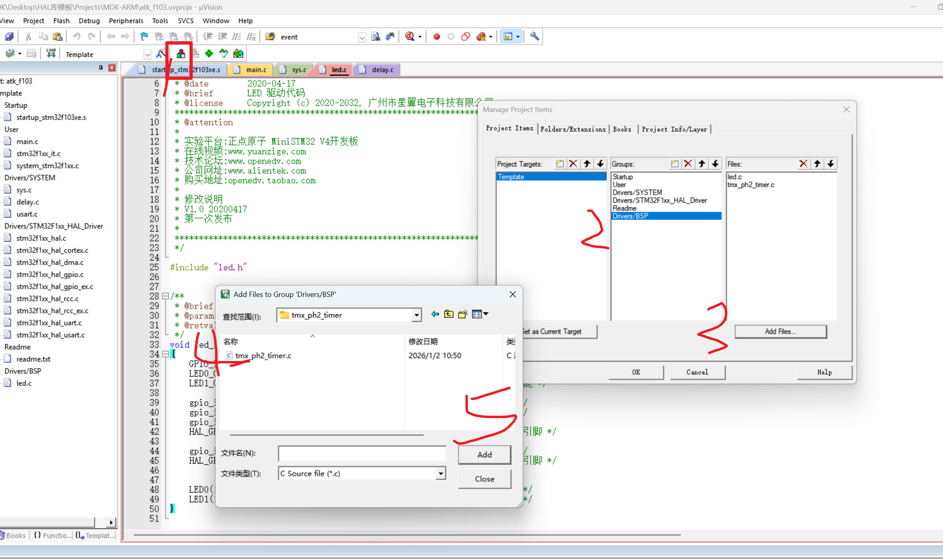Start debug session magnifier icon
The height and width of the screenshot is (560, 943).
[410, 37]
